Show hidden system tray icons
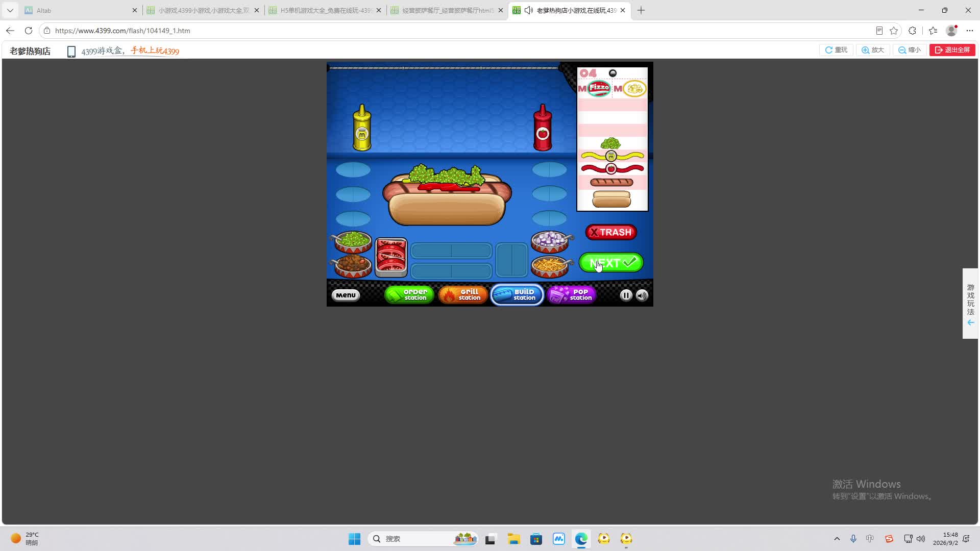 click(x=837, y=539)
